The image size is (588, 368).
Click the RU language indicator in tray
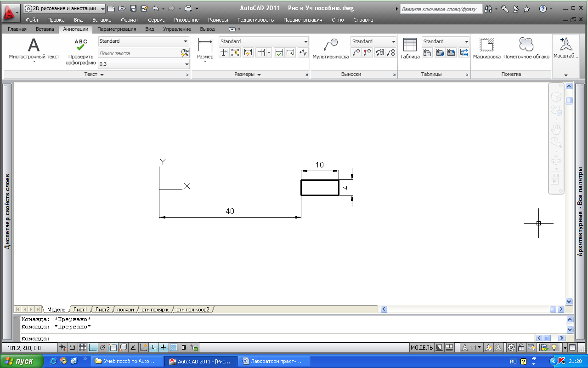point(513,361)
